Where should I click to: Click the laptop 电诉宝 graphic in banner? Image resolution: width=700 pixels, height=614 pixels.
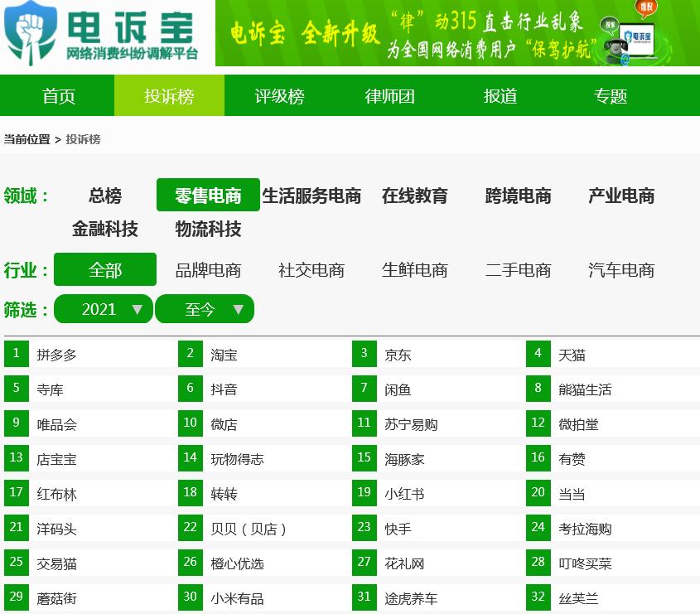[x=638, y=37]
